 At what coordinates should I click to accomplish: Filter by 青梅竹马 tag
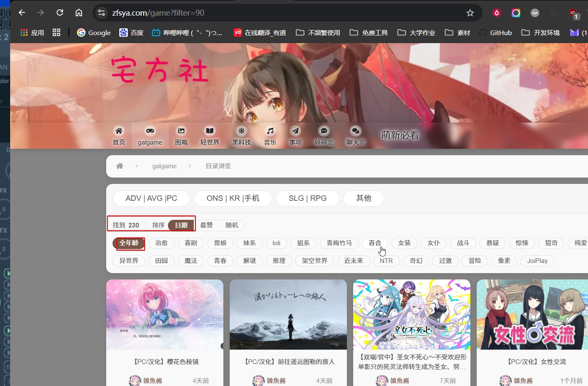tap(339, 243)
